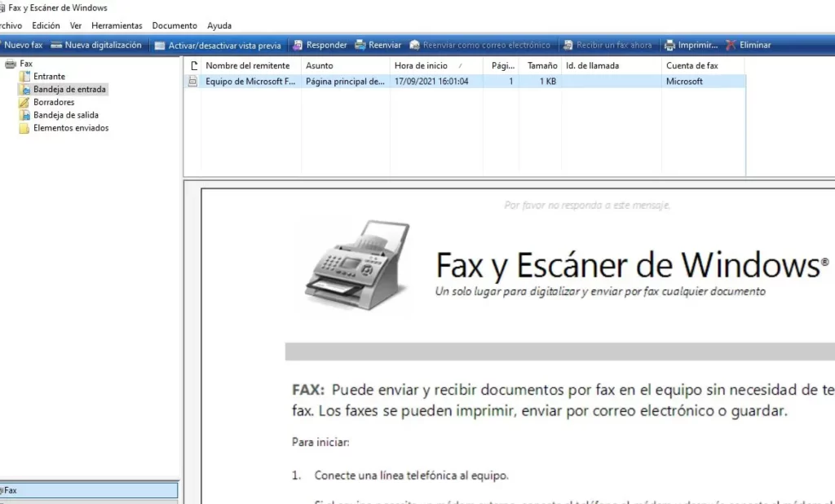Select the Fax root node in tree
Image resolution: width=835 pixels, height=504 pixels.
click(x=26, y=64)
